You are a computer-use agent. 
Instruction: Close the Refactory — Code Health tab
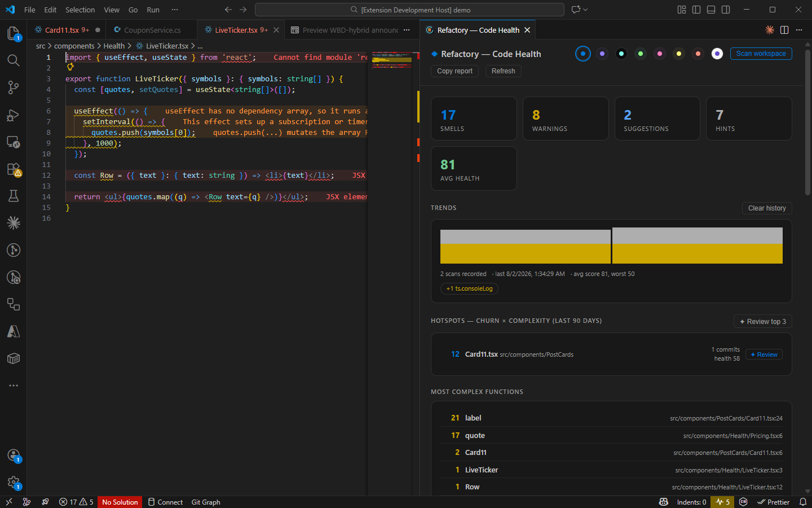tap(527, 30)
